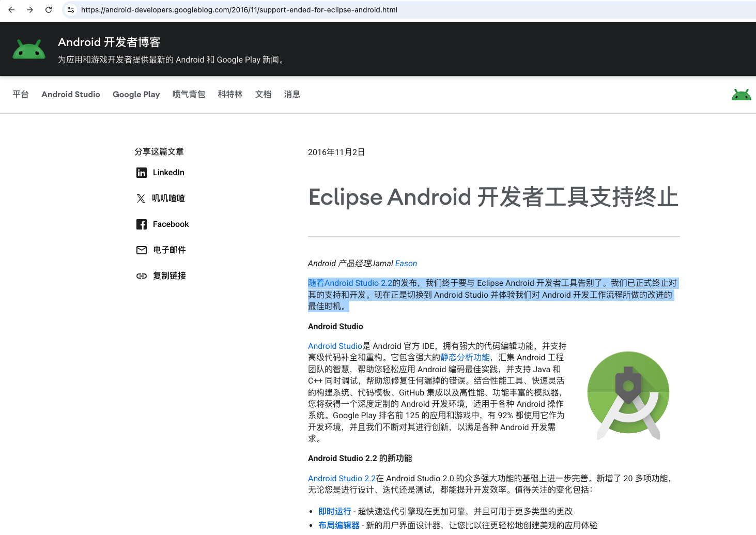Viewport: 756px width, 535px height.
Task: Open author link Eason
Action: (406, 264)
